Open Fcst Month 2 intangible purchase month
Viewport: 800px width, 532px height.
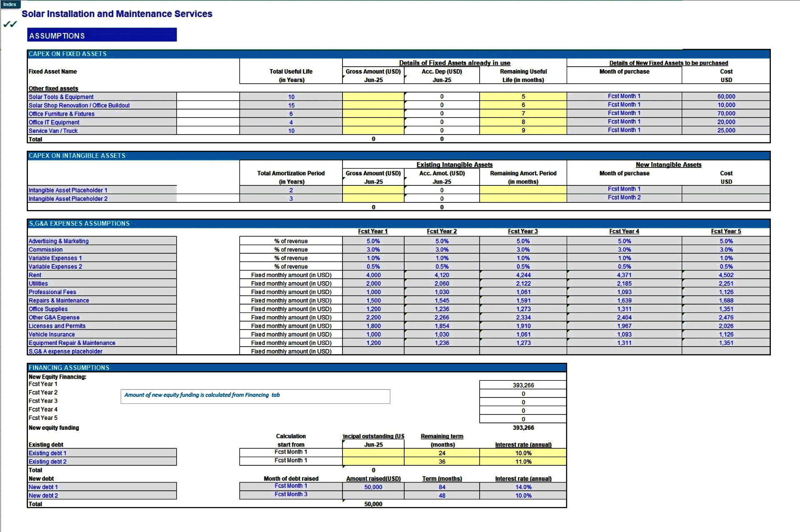[x=624, y=197]
